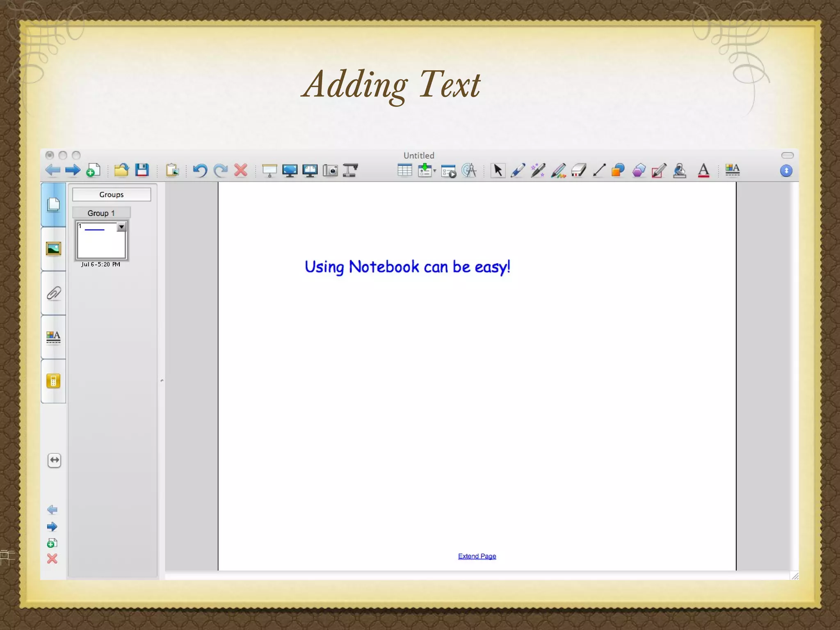This screenshot has height=630, width=840.
Task: Move toolbar with the blue arrow button
Action: click(786, 171)
